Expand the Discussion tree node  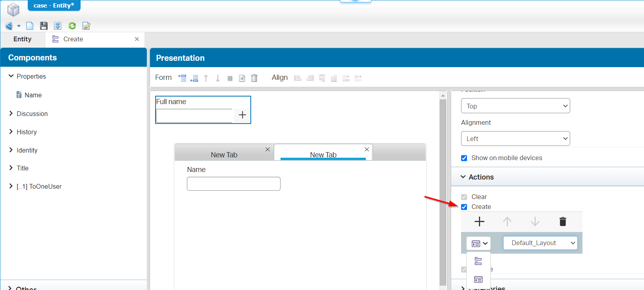click(11, 114)
